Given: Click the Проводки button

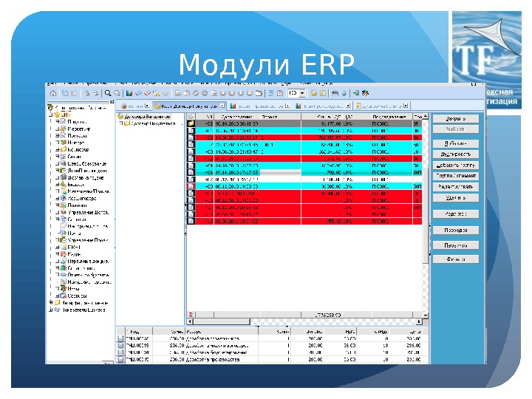Looking at the screenshot, I should point(456,230).
